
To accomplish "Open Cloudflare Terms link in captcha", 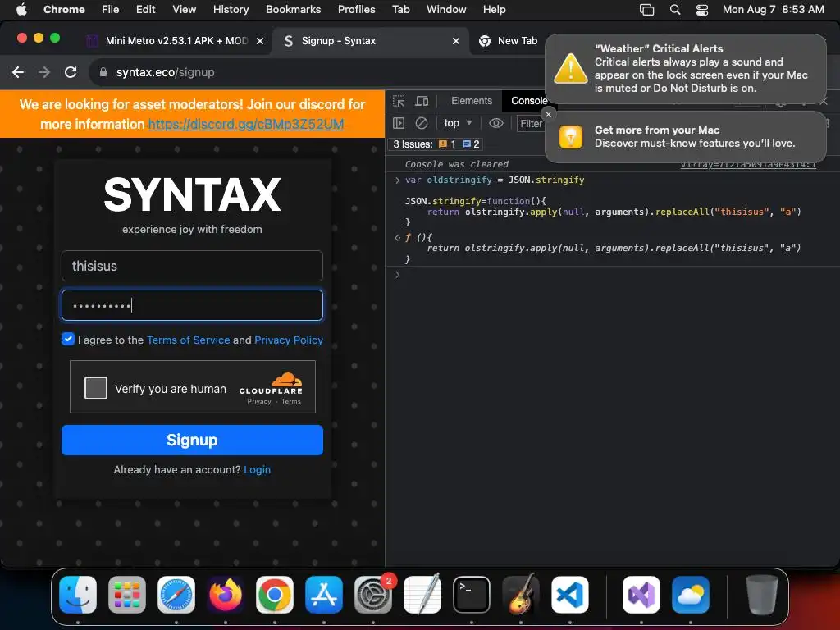I will click(291, 401).
